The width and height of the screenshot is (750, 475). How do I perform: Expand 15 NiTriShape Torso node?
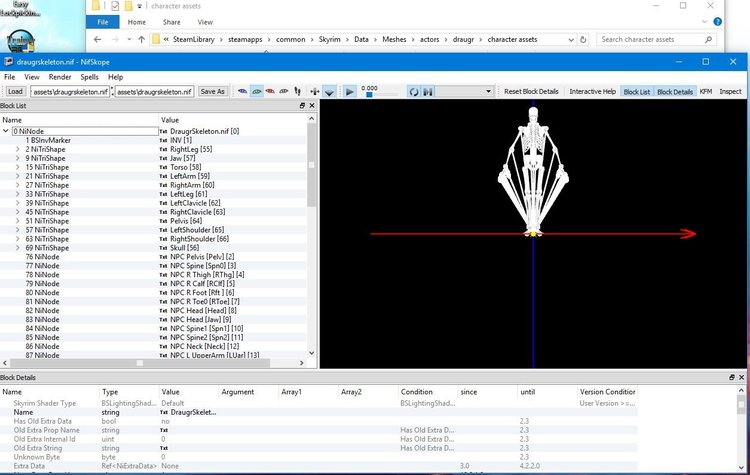click(18, 167)
